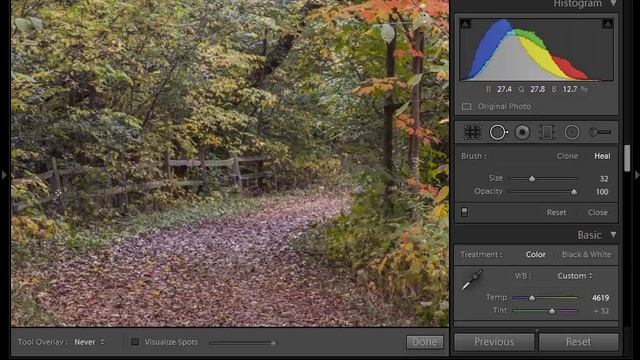Click the Tint value +32 field
This screenshot has width=640, height=360.
601,311
